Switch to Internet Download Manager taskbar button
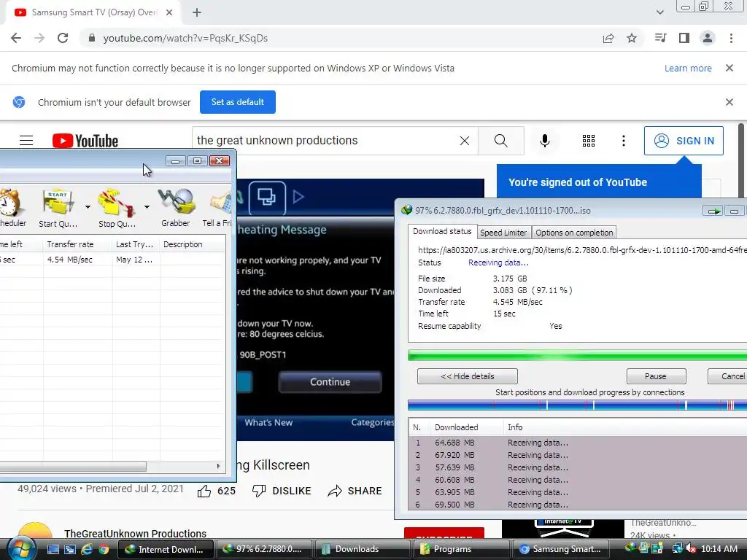 point(165,549)
